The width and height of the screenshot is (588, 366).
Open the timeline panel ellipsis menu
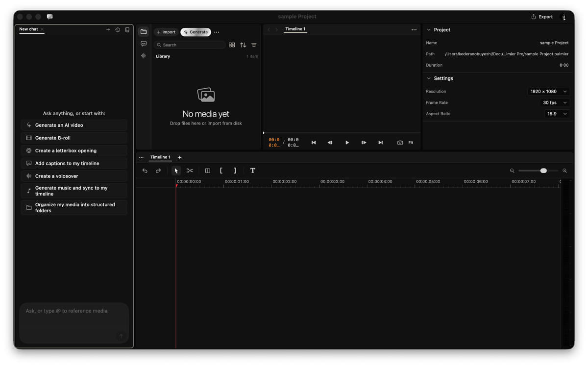(x=141, y=158)
